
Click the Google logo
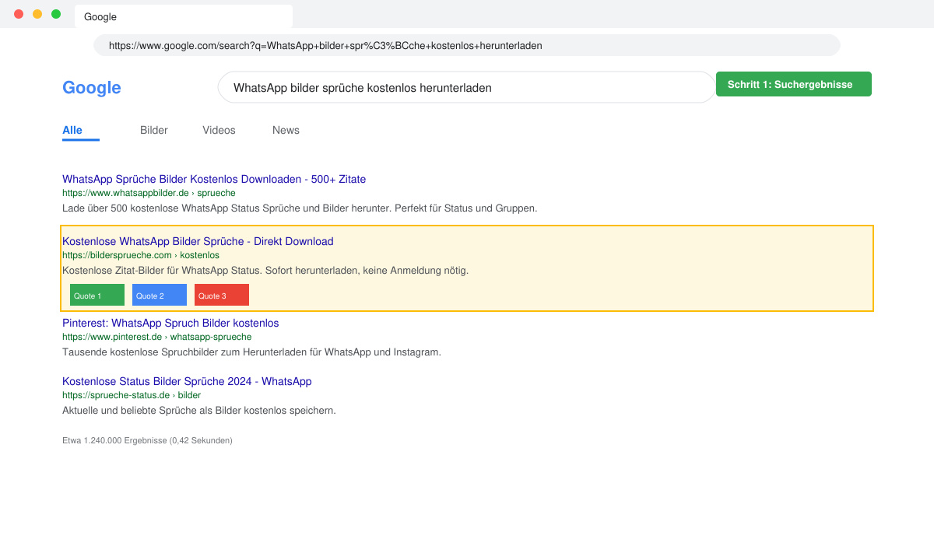tap(92, 88)
